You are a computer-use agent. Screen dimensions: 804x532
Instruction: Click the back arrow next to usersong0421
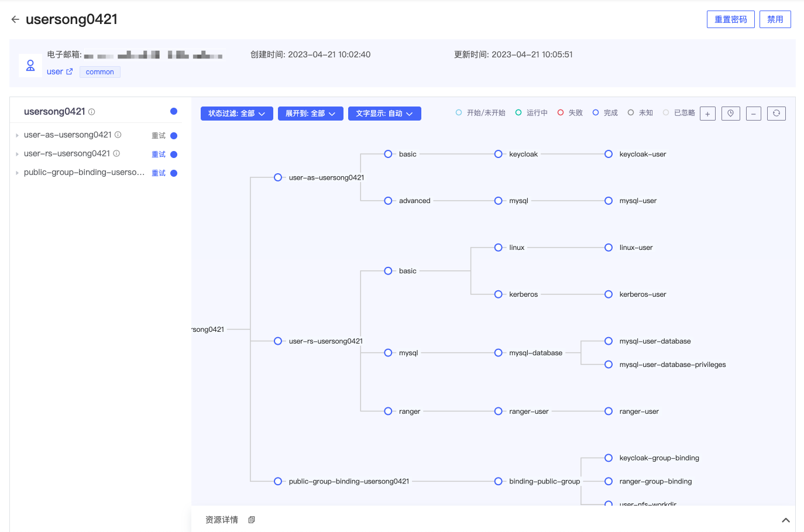click(x=15, y=19)
